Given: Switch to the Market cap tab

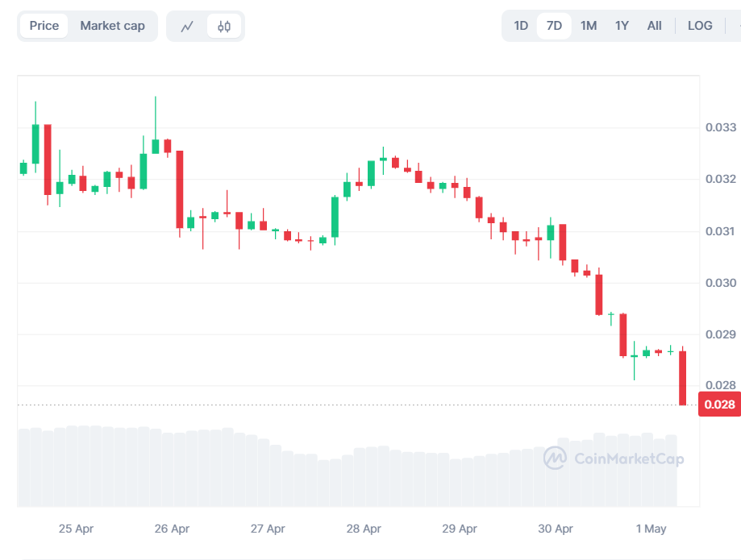Looking at the screenshot, I should point(112,26).
